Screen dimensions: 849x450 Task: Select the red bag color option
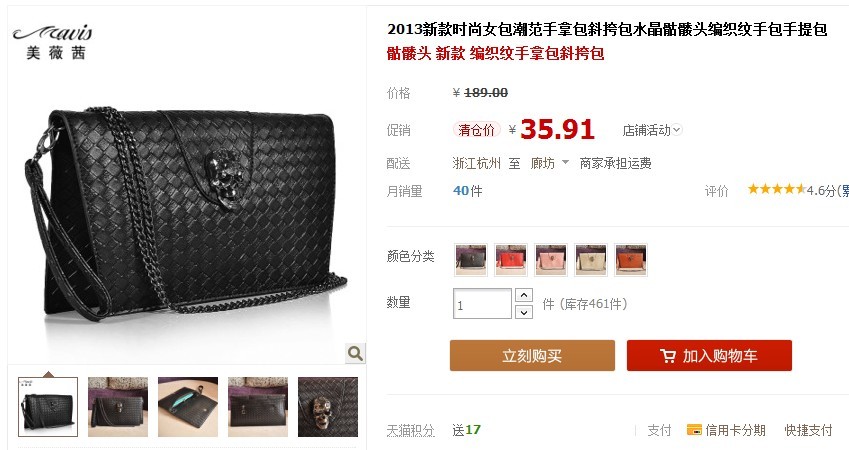(x=511, y=259)
